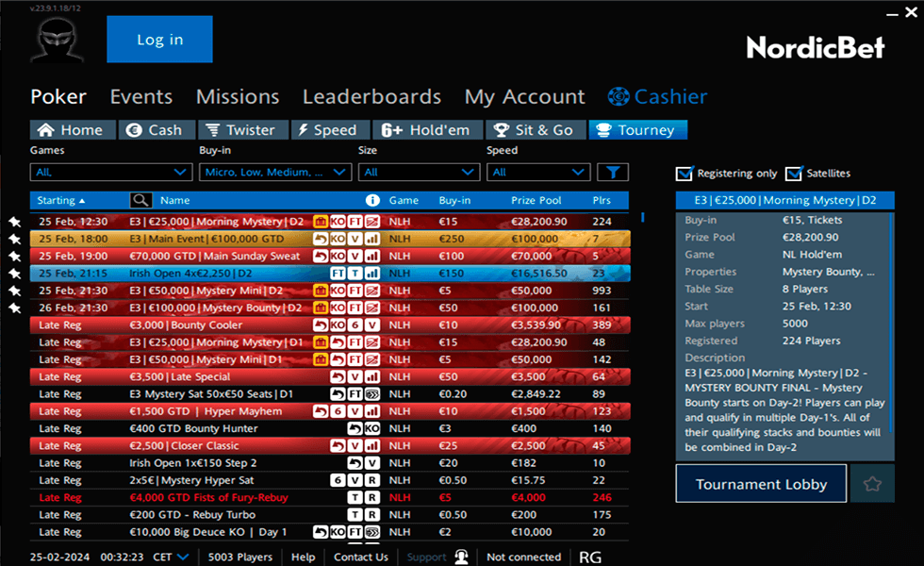Open the tournament name search magnifier
Viewport: 924px width, 566px height.
tap(140, 200)
